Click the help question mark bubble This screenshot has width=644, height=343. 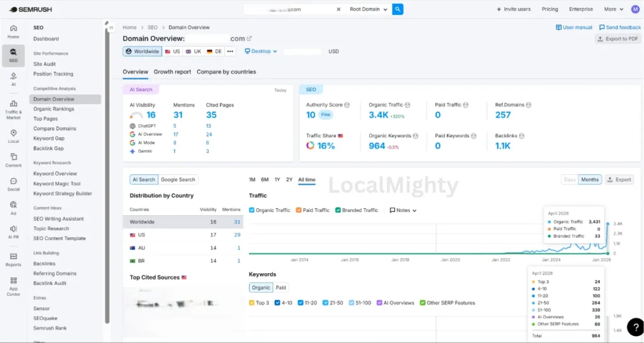click(x=635, y=327)
